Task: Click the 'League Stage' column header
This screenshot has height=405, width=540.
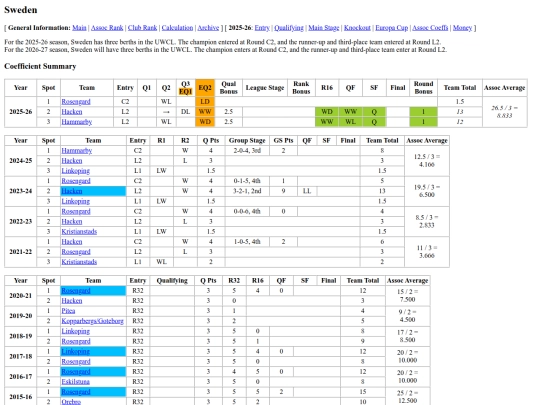Action: (265, 88)
